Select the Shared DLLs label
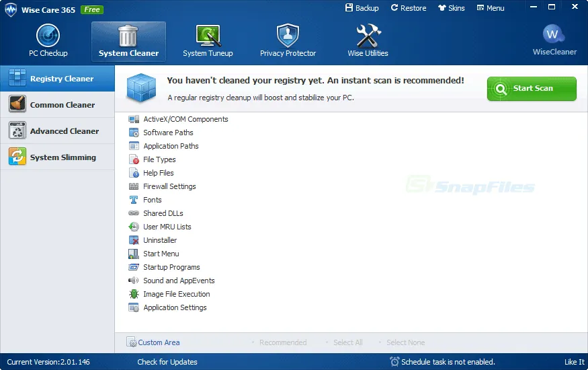 [163, 213]
